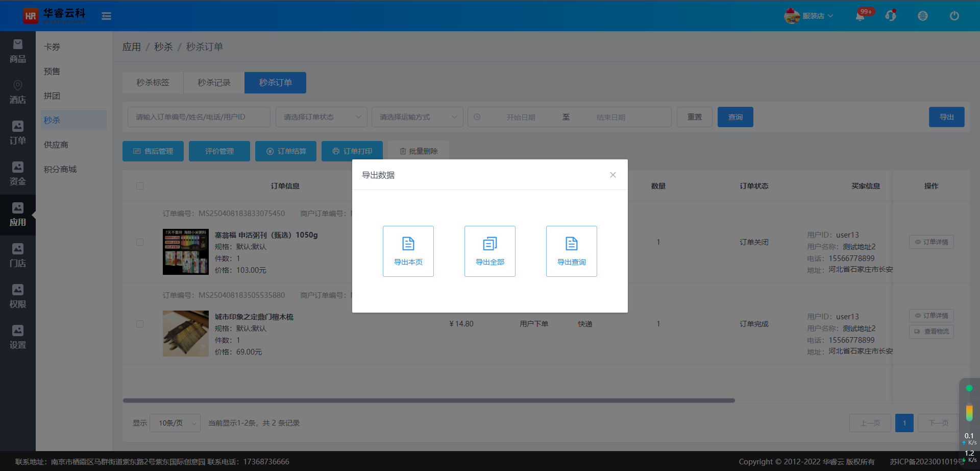Click the horizontal scrollbar under the order table
This screenshot has width=980, height=471.
(429, 401)
